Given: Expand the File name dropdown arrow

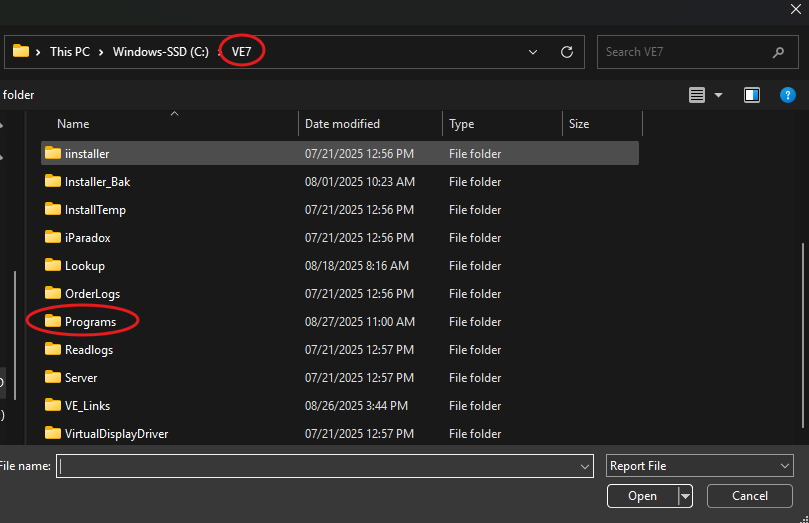Looking at the screenshot, I should tap(585, 467).
